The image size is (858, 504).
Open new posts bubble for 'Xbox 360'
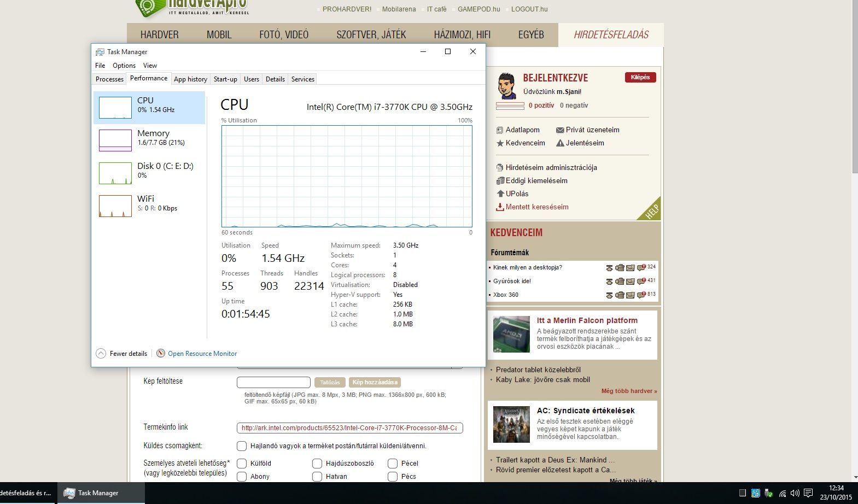(x=641, y=295)
